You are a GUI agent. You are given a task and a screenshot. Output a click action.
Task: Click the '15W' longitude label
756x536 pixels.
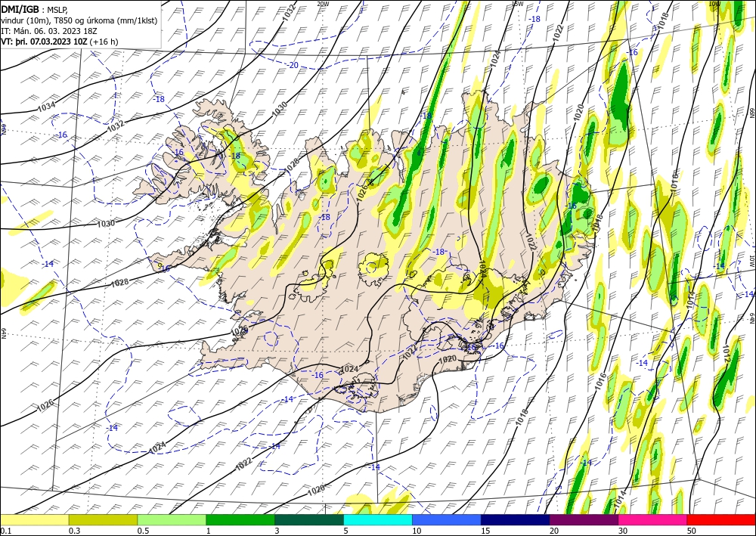click(517, 4)
